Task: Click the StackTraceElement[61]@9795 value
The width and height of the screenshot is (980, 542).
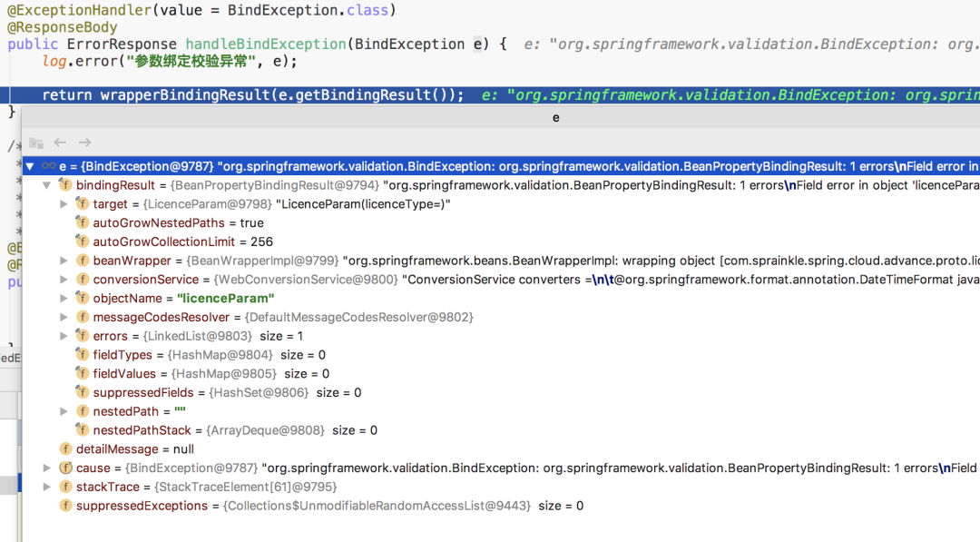Action: pos(246,487)
